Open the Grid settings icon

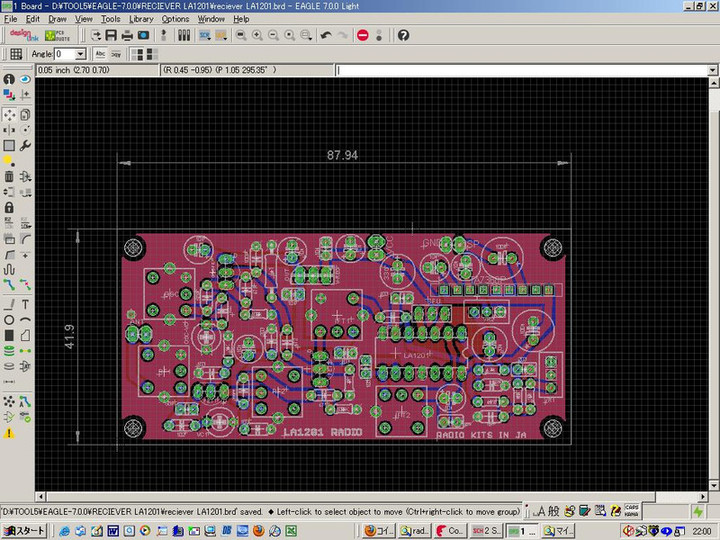16,54
